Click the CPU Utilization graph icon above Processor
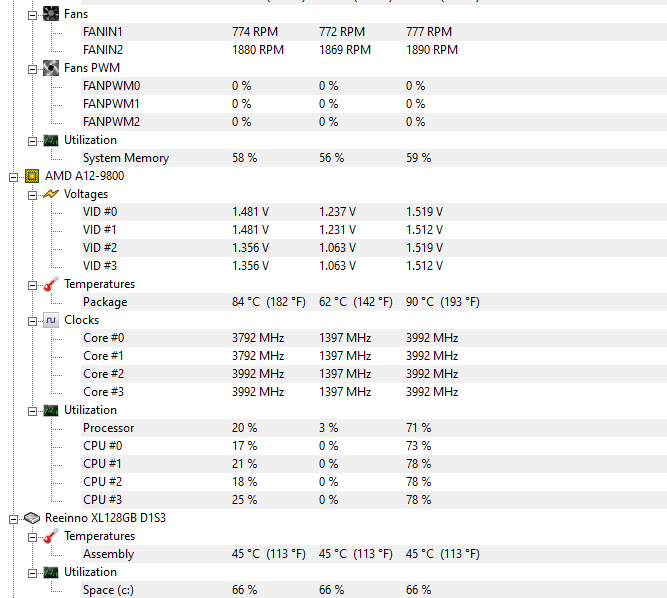667x598 pixels. (51, 410)
